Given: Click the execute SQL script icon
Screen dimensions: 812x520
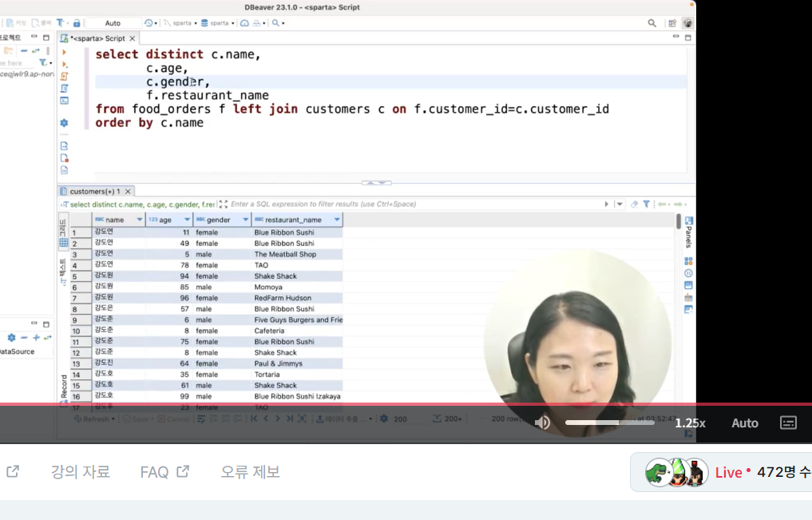Looking at the screenshot, I should pos(64,76).
